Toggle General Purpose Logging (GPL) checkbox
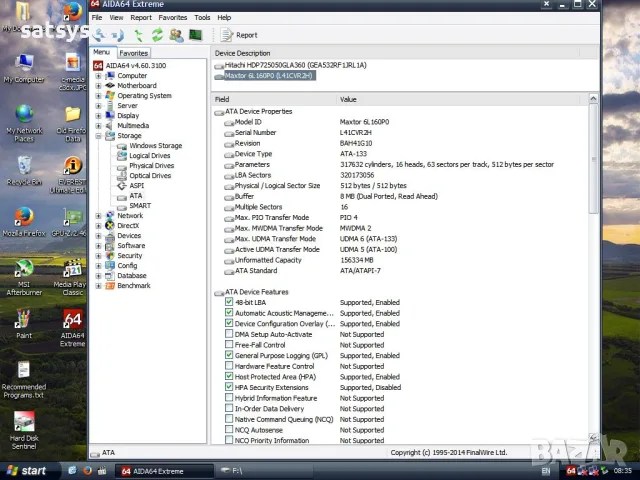 click(229, 355)
